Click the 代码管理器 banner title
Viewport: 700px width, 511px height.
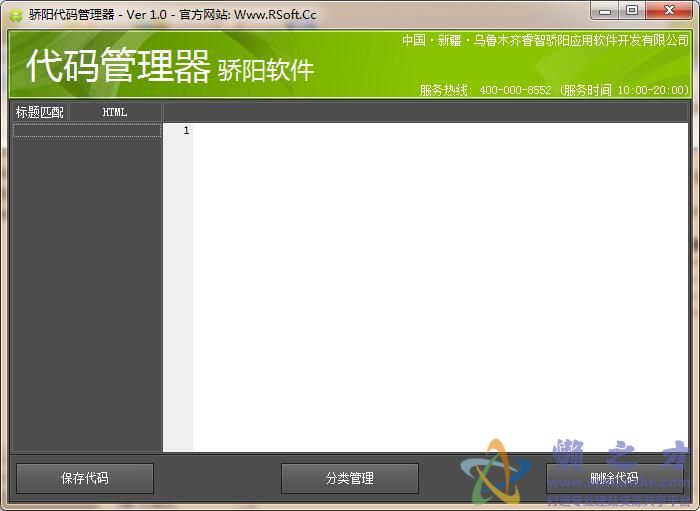click(x=118, y=66)
